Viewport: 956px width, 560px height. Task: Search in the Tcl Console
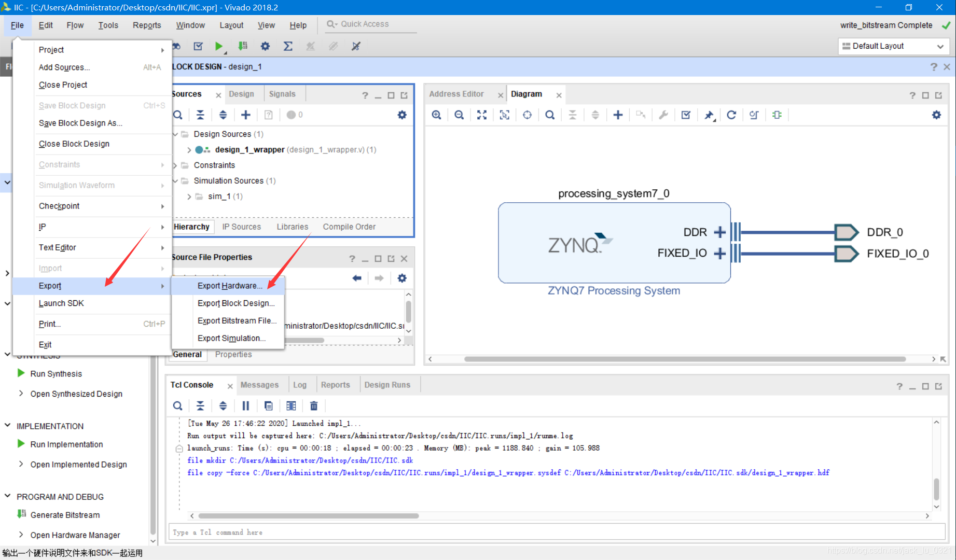pyautogui.click(x=177, y=405)
